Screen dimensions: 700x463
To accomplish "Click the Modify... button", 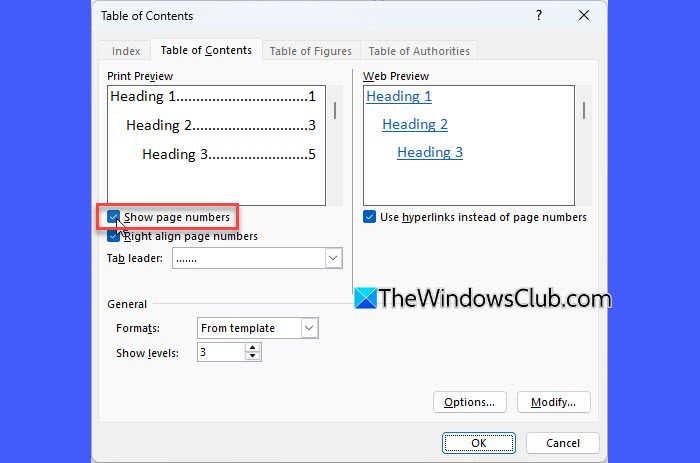I will (553, 402).
